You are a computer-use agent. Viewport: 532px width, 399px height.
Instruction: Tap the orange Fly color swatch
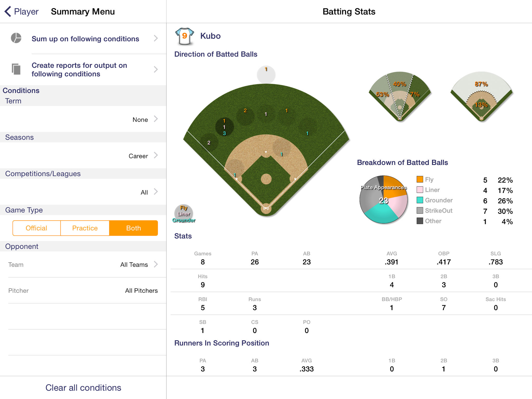tap(420, 179)
